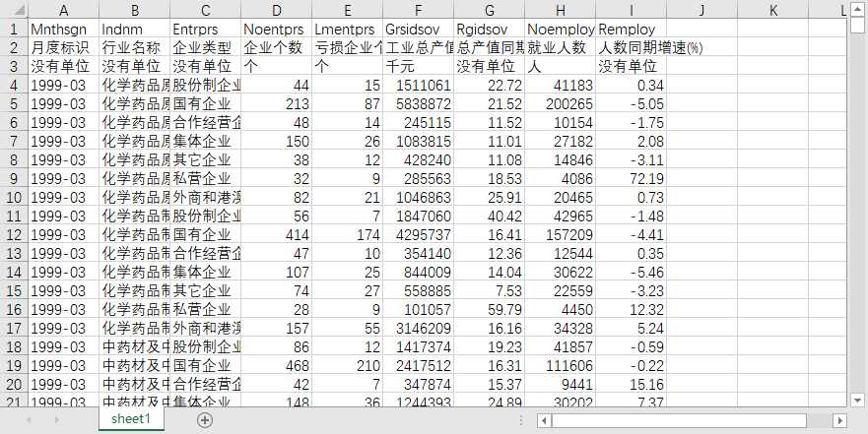Click the cell with value 72.19
The width and height of the screenshot is (868, 434).
(x=632, y=178)
